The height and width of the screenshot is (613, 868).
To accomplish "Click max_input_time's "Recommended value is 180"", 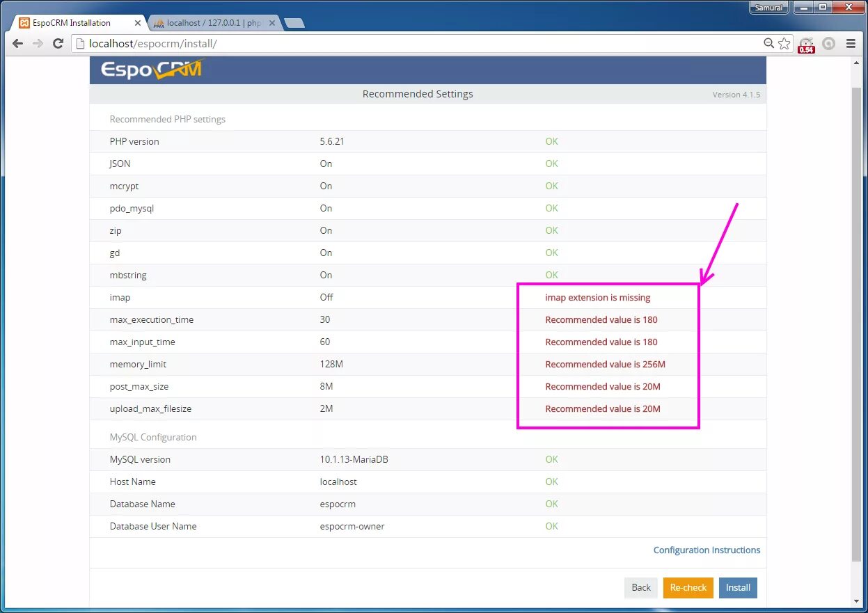I will coord(601,342).
